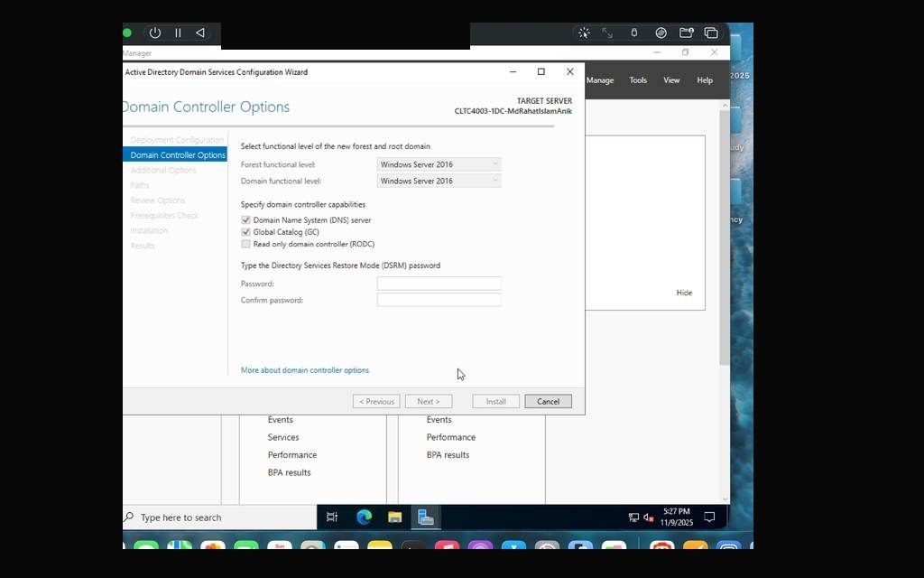Screen dimensions: 924x578
Task: Click Performance in right Server Manager tile
Action: pyautogui.click(x=451, y=437)
